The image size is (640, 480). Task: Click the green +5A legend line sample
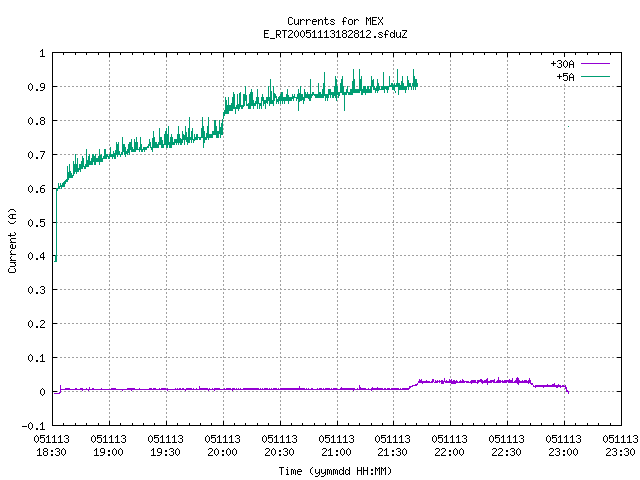(595, 76)
